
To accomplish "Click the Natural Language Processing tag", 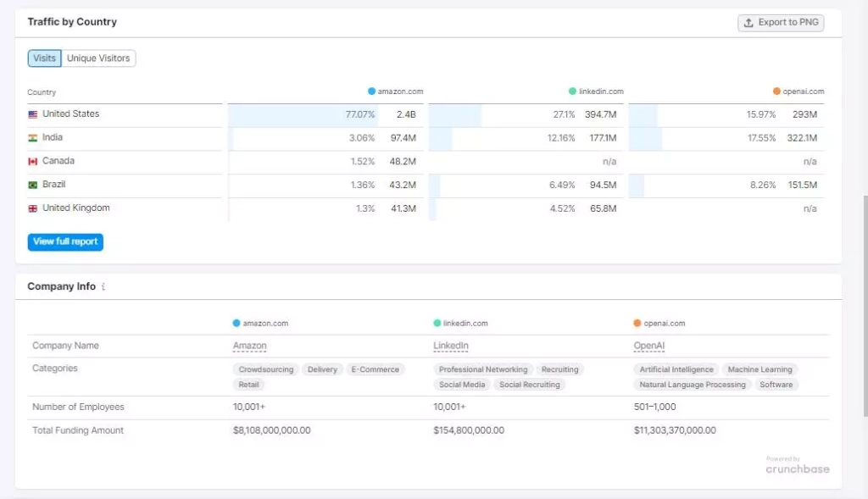I will (693, 385).
